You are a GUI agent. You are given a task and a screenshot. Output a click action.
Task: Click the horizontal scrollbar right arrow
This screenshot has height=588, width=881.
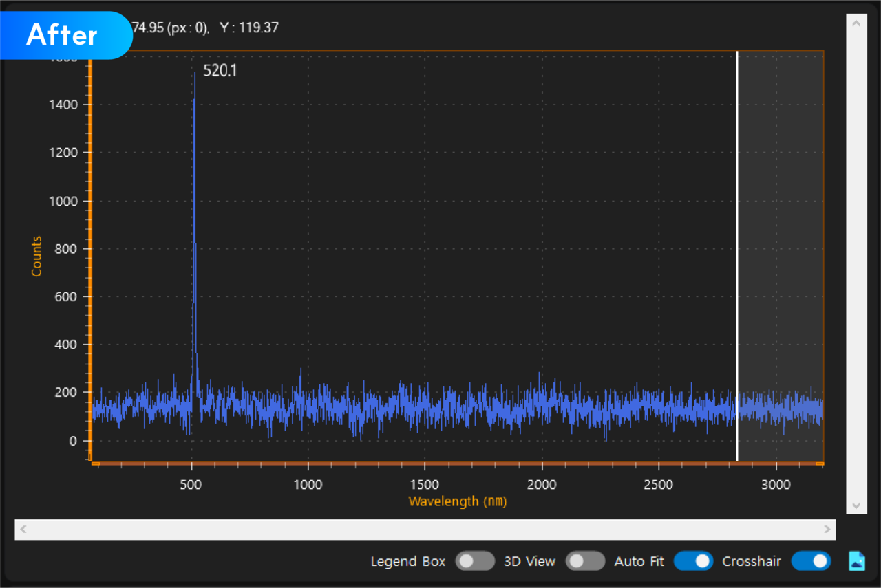[x=827, y=530]
